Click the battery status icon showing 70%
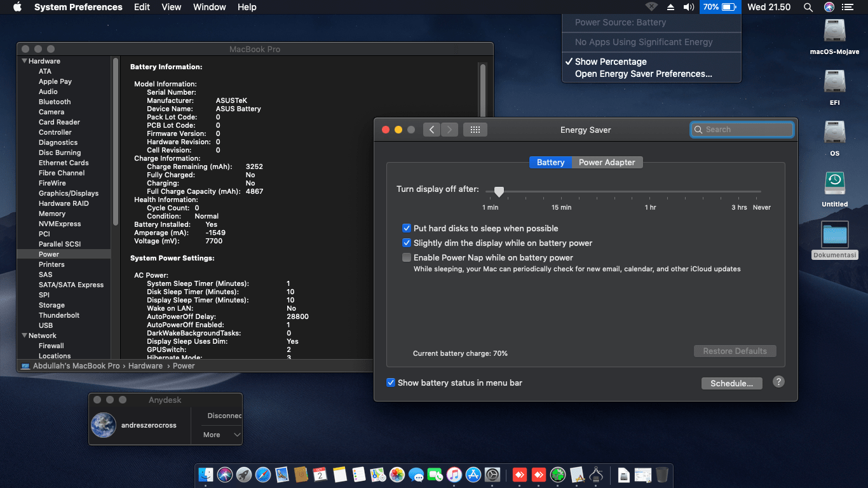Image resolution: width=868 pixels, height=488 pixels. [719, 7]
